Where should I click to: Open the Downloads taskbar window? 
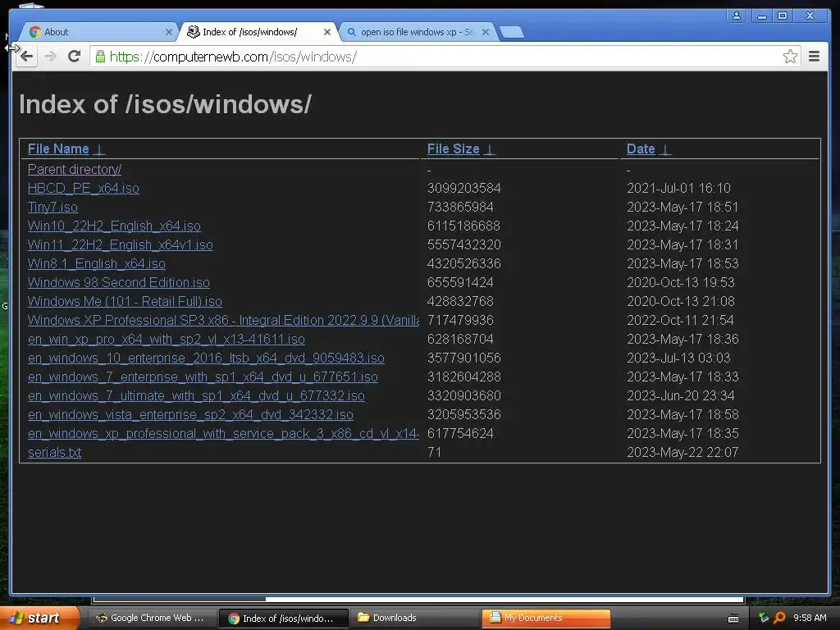pos(413,618)
